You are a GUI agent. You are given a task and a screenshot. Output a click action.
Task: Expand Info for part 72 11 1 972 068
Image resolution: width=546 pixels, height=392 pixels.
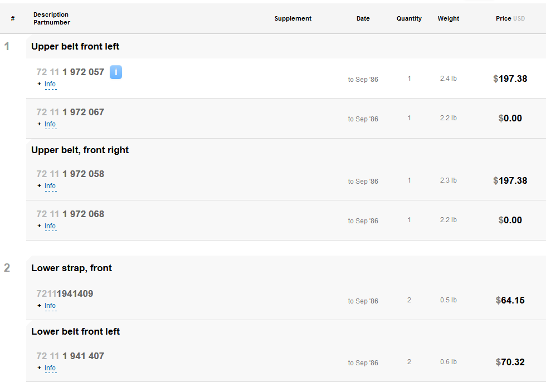[x=50, y=226]
